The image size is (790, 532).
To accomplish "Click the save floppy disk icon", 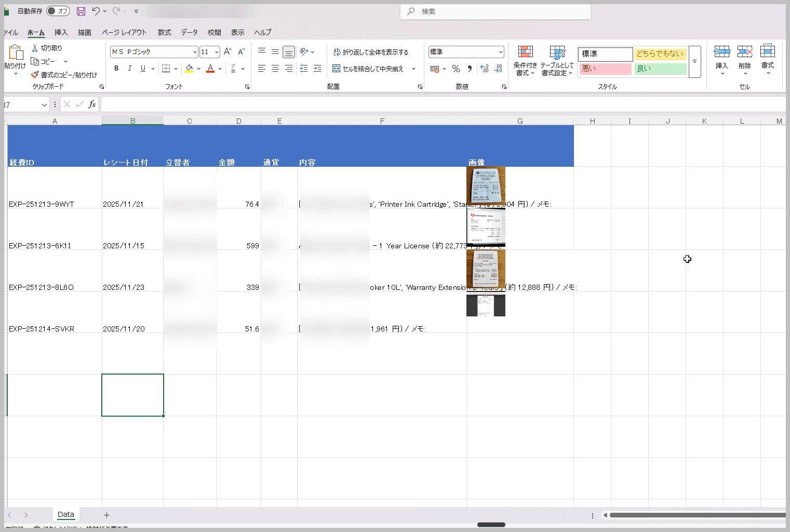I will pyautogui.click(x=81, y=11).
